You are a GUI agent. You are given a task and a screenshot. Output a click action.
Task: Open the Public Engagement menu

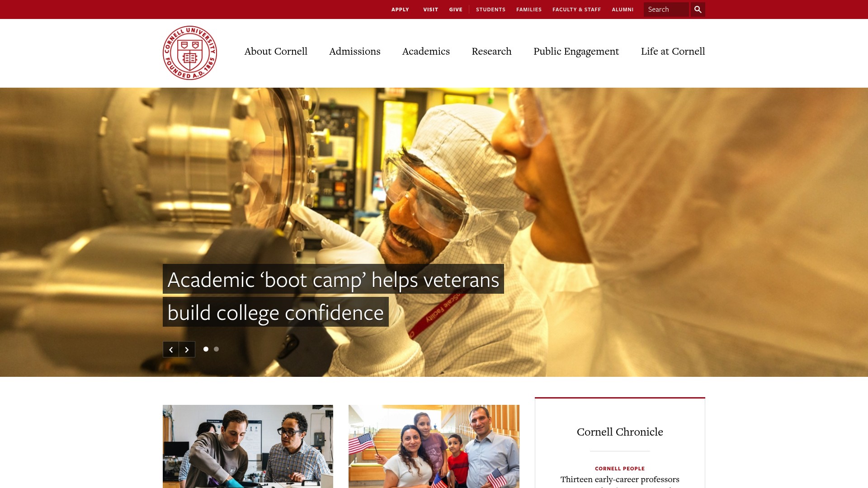tap(576, 52)
